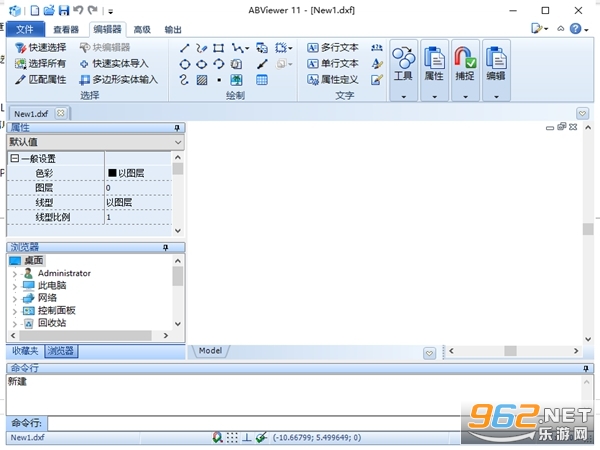Screen dimensions: 600x450
Task: Open the Edit (编辑) dropdown button
Action: (x=496, y=70)
